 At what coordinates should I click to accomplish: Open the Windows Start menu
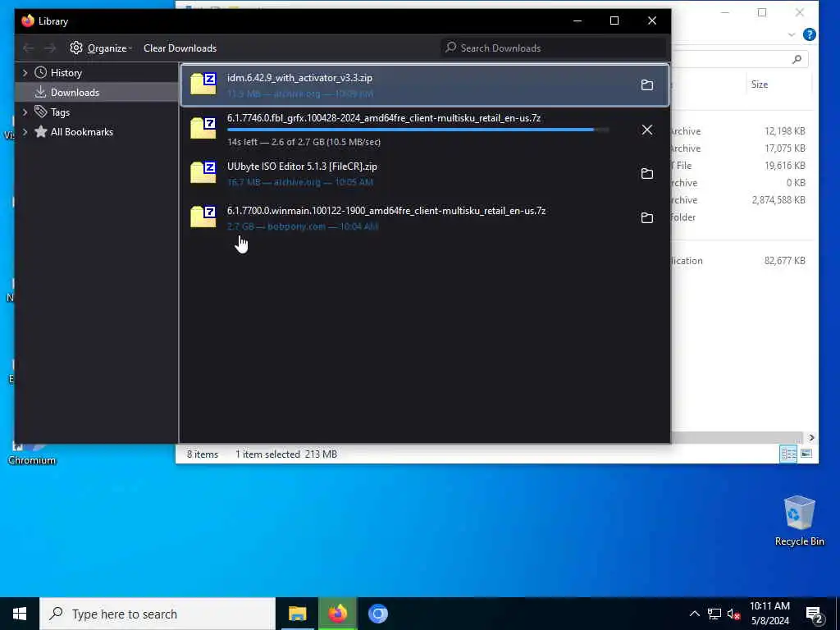click(20, 614)
